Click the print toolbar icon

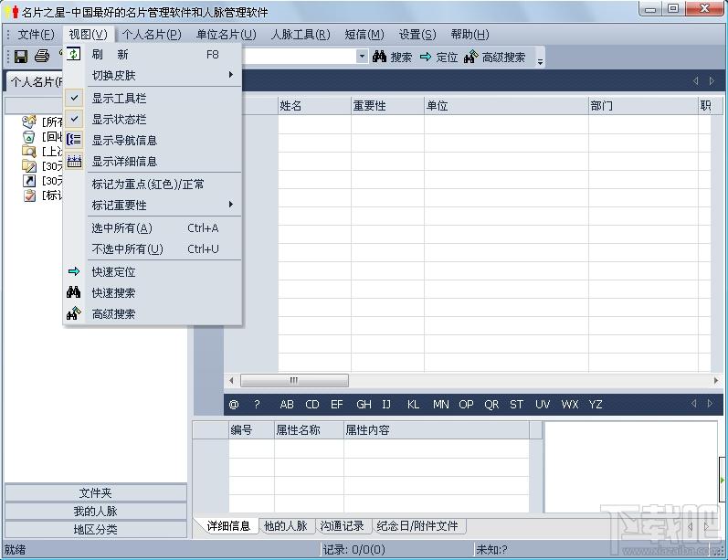coord(41,57)
